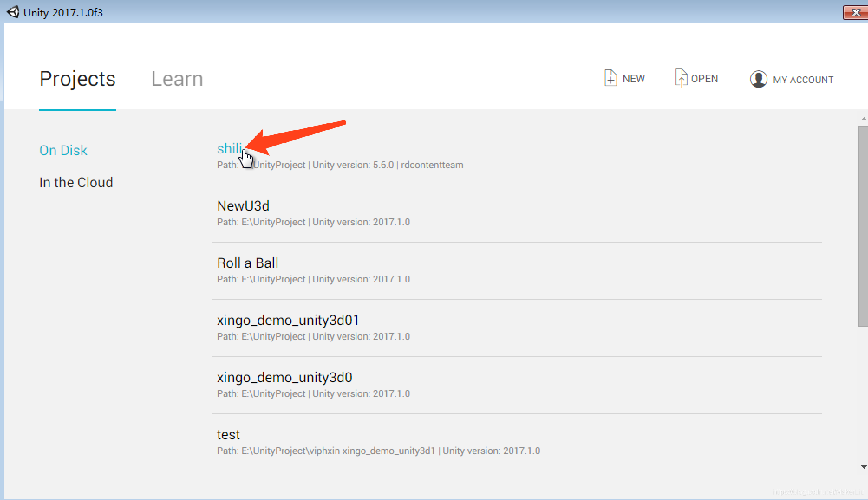Click the test project viphxin path line
This screenshot has height=500, width=868.
tap(379, 451)
